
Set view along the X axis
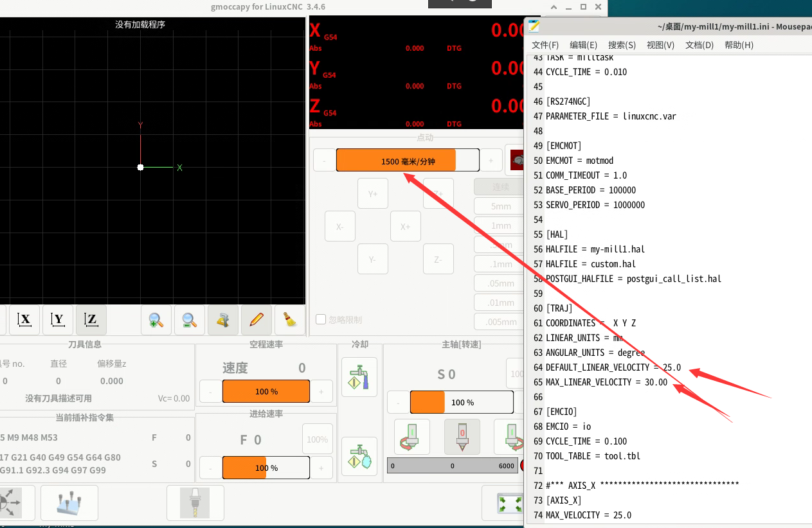pyautogui.click(x=24, y=320)
